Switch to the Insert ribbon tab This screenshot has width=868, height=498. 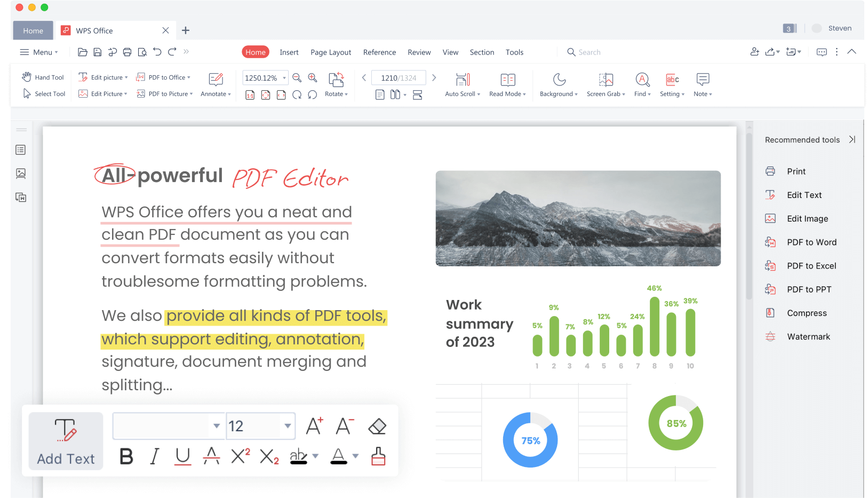pyautogui.click(x=289, y=52)
